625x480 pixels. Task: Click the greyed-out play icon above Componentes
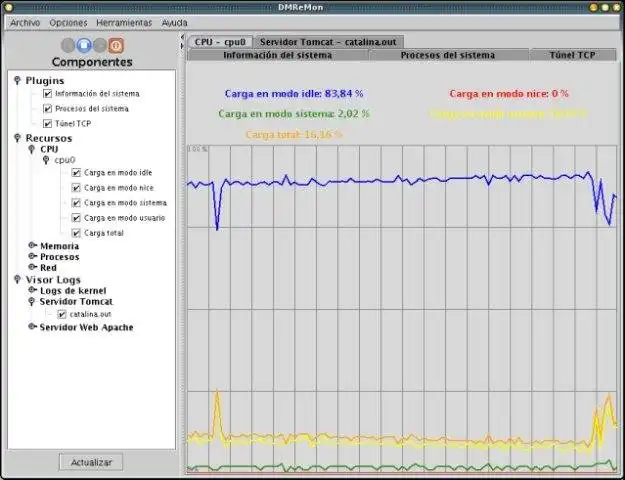click(x=100, y=45)
